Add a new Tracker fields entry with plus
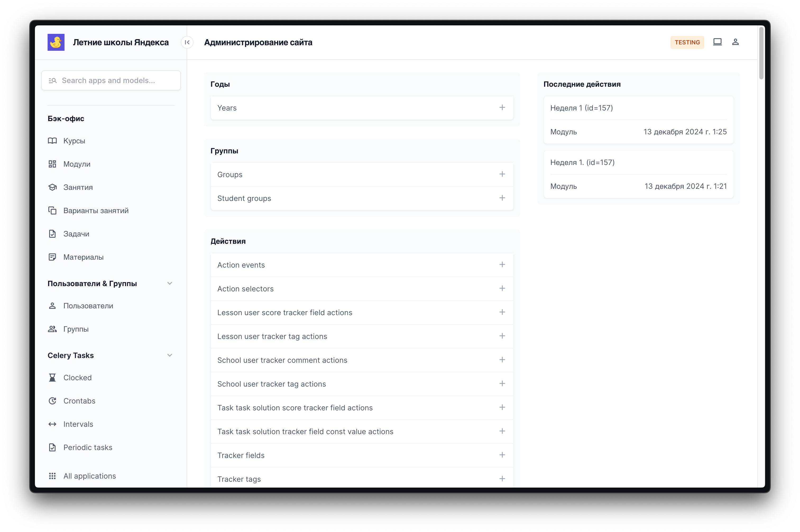The image size is (800, 532). tap(502, 455)
